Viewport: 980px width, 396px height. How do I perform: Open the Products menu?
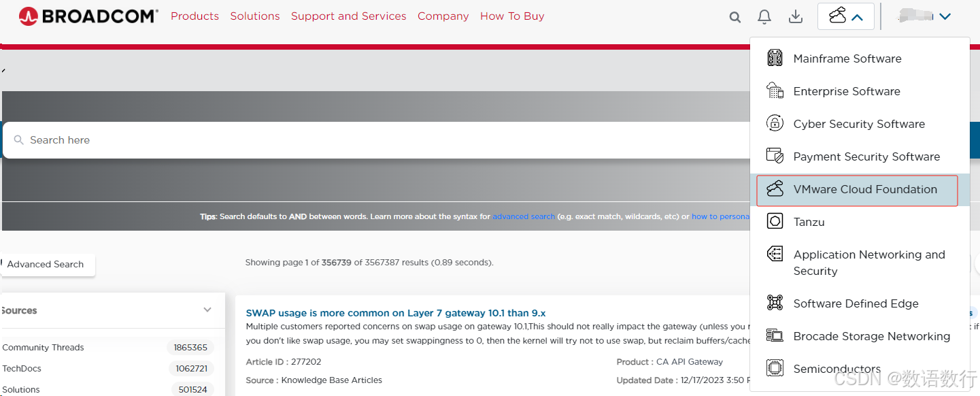click(x=195, y=16)
